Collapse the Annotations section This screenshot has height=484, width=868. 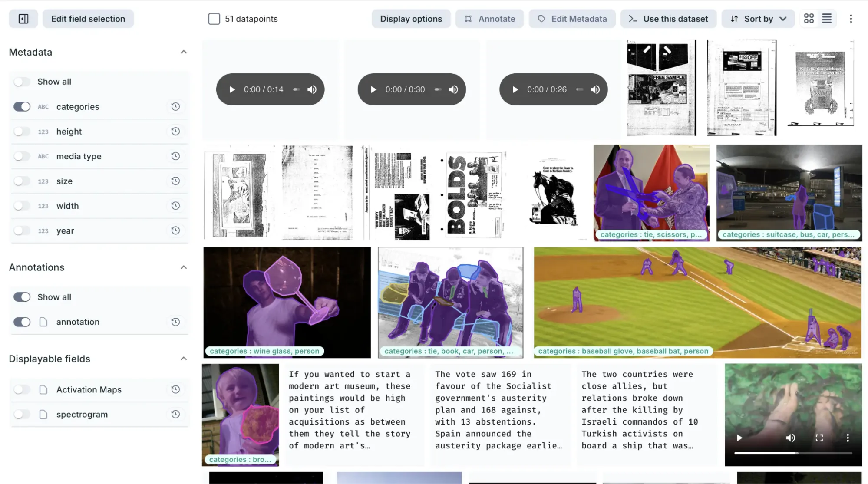click(184, 267)
